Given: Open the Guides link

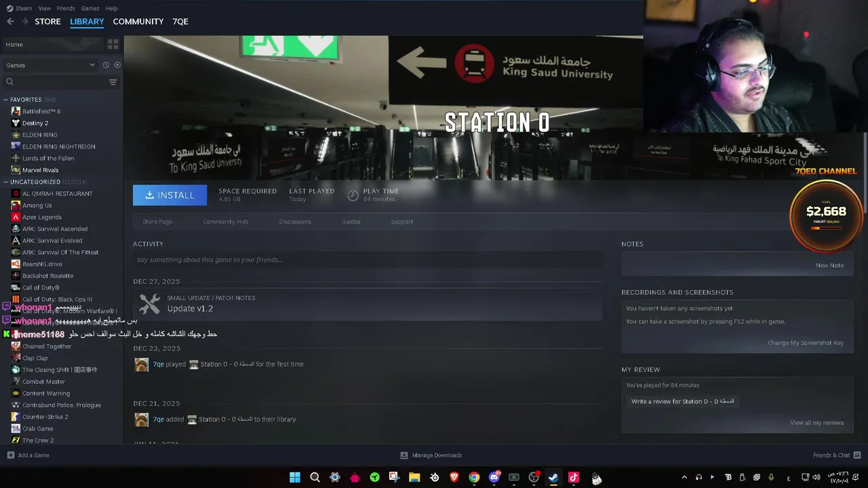Looking at the screenshot, I should tap(351, 222).
